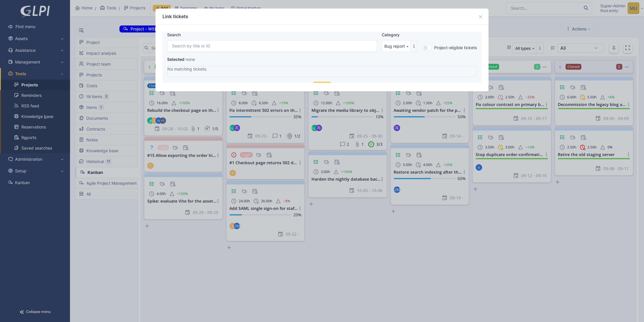Open the Closed column options ellipsis

[x=627, y=67]
